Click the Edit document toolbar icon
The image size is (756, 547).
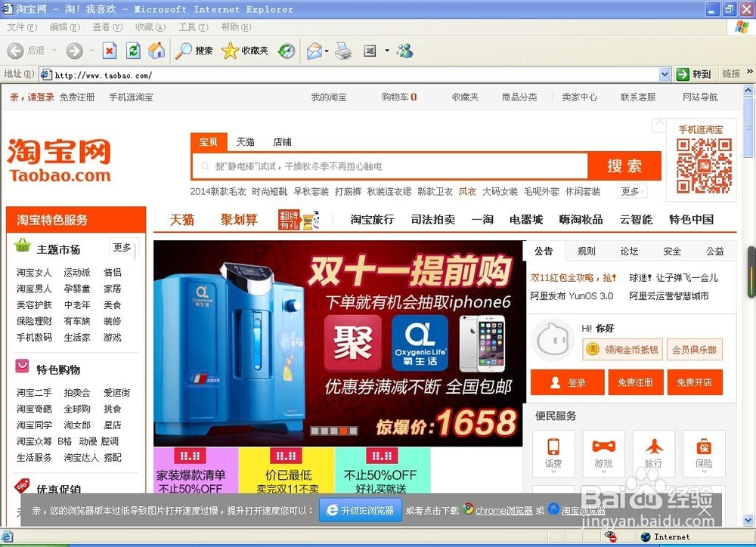pos(370,51)
